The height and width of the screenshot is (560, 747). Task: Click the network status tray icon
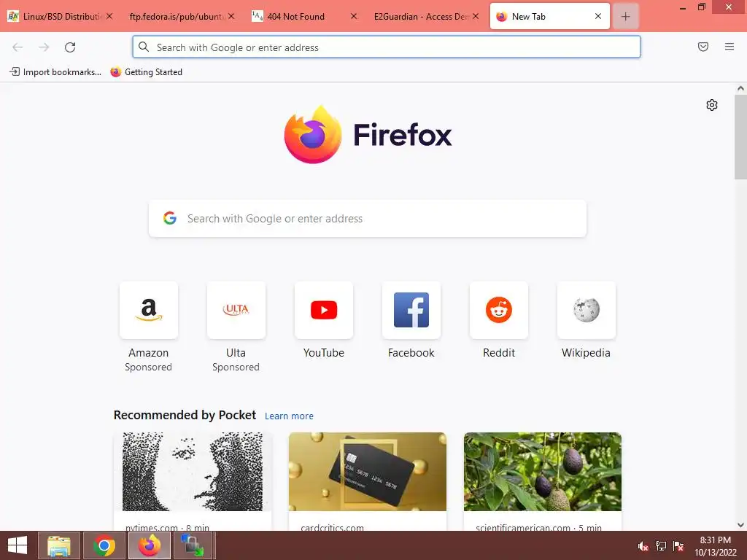pos(661,546)
